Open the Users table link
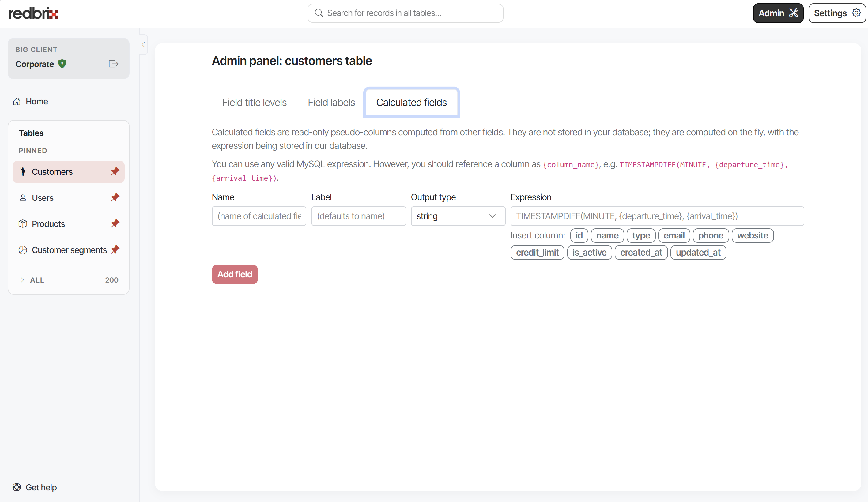The width and height of the screenshot is (868, 502). 42,198
